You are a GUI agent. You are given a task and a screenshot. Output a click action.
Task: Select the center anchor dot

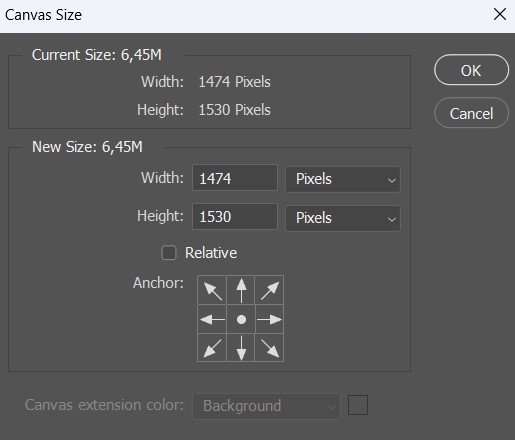[241, 319]
